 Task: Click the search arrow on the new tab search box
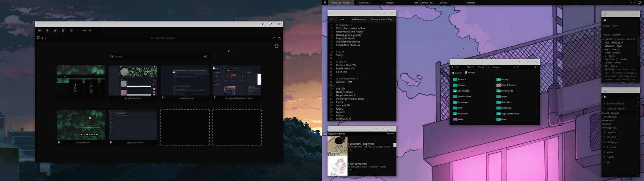pos(205,57)
